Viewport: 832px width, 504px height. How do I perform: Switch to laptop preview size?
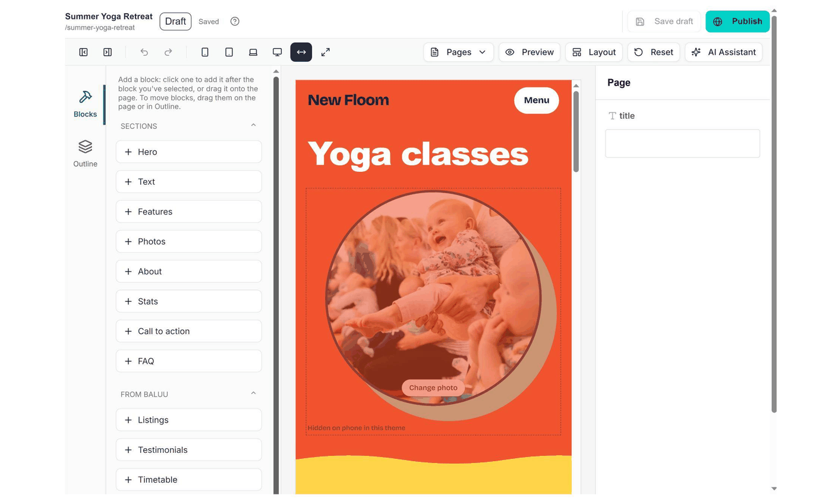[253, 52]
